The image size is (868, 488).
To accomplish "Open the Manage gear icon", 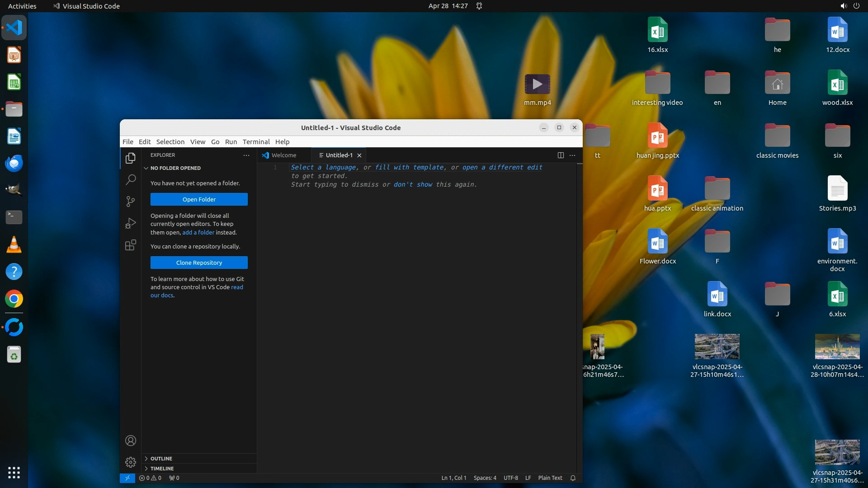I will (131, 462).
